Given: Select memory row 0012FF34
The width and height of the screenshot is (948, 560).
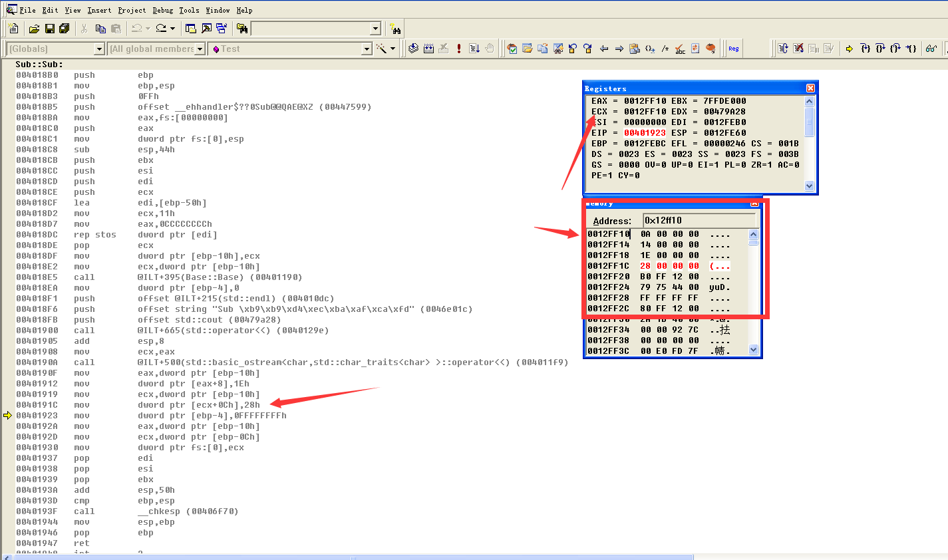Looking at the screenshot, I should pyautogui.click(x=659, y=330).
